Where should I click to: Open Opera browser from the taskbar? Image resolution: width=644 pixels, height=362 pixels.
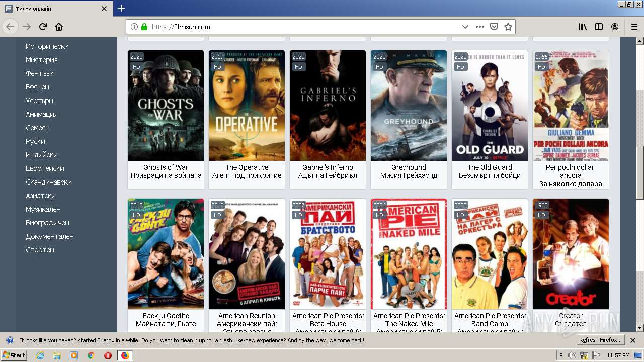point(108,355)
